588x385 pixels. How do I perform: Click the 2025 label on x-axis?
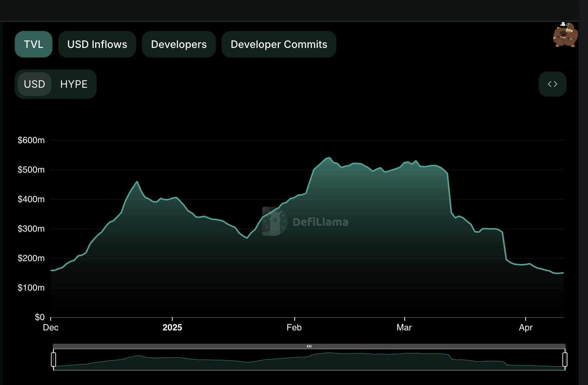(x=172, y=327)
